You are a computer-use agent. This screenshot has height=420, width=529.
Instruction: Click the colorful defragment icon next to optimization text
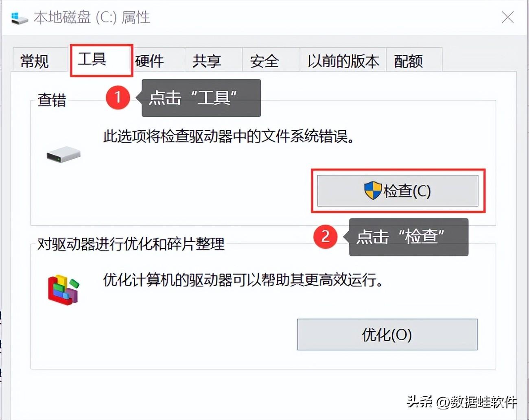pyautogui.click(x=63, y=289)
